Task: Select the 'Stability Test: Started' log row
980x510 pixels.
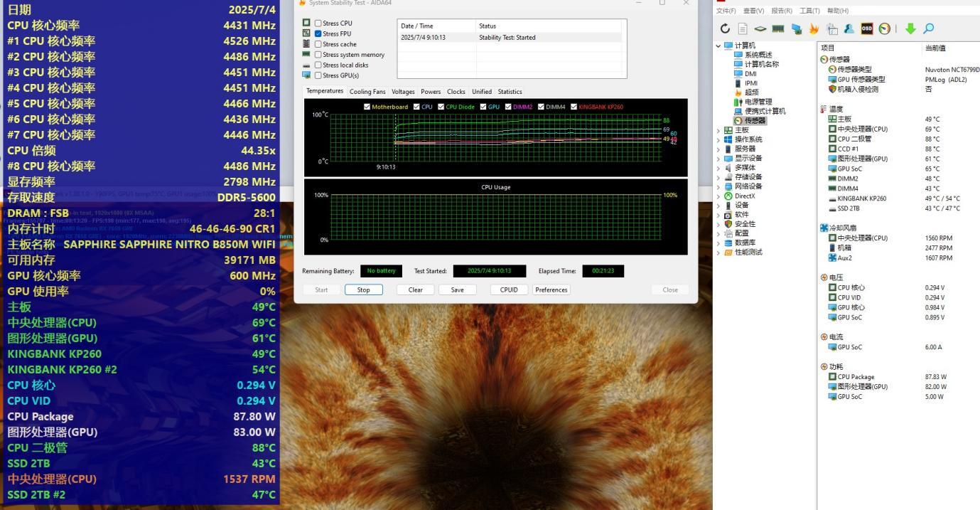Action: pyautogui.click(x=509, y=37)
